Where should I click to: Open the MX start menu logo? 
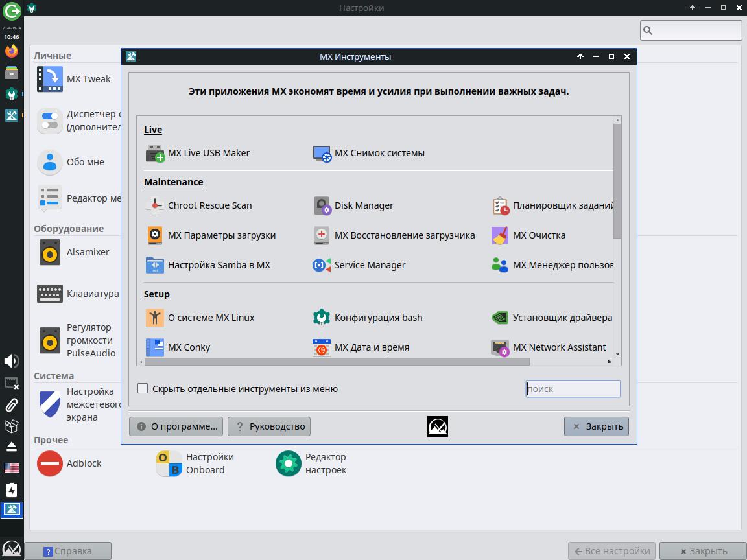pos(12,549)
